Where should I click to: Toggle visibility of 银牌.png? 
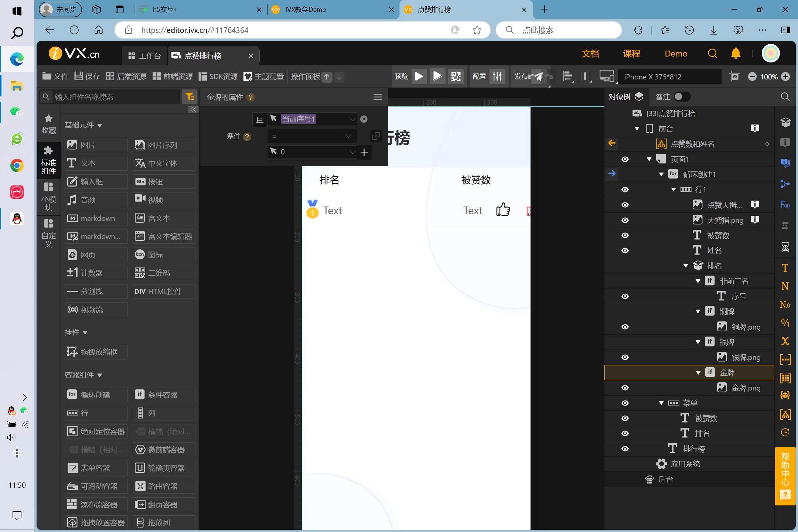tap(625, 357)
